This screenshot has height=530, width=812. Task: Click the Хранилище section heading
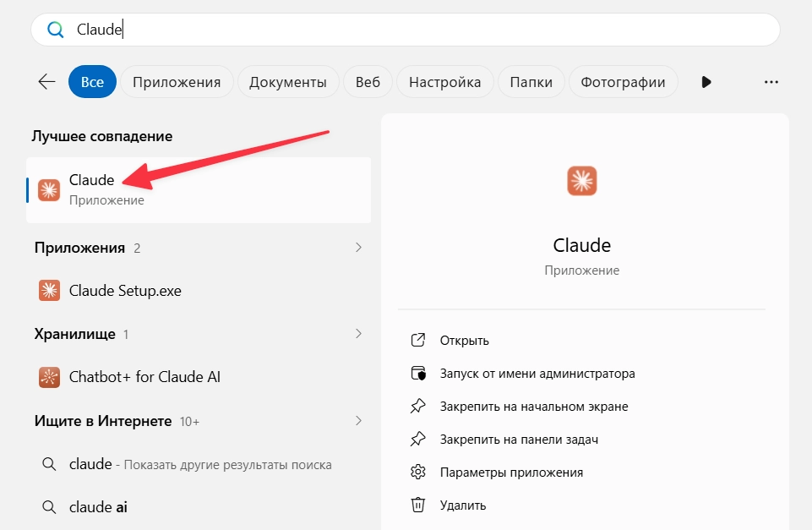coord(75,334)
